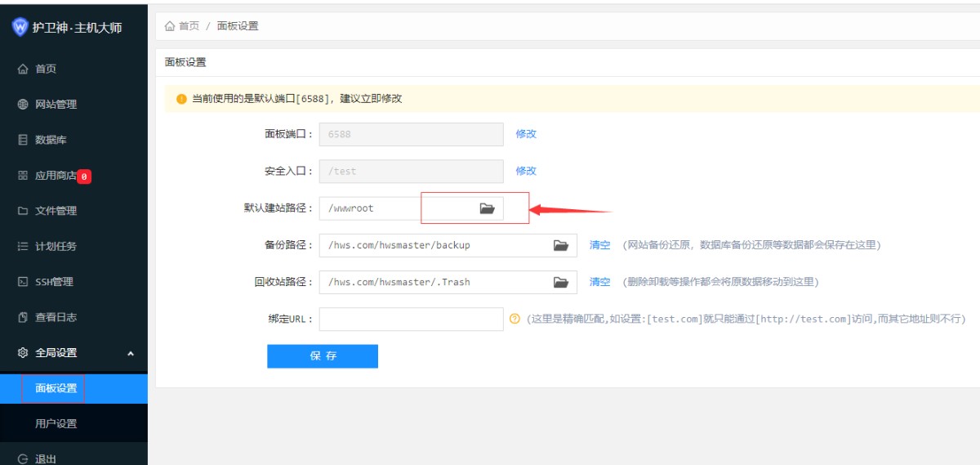Screen dimensions: 980x465
Task: Click the yellow warning icon in notice bar
Action: [181, 99]
